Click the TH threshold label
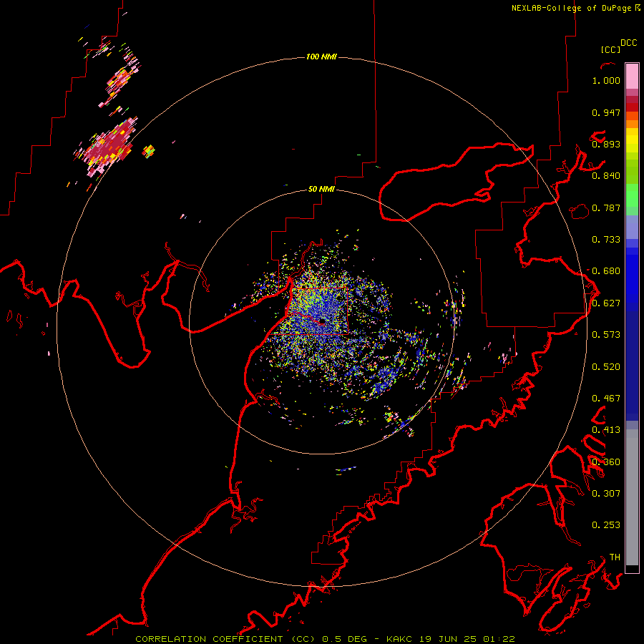Screen dimensions: 644x644 tap(615, 557)
